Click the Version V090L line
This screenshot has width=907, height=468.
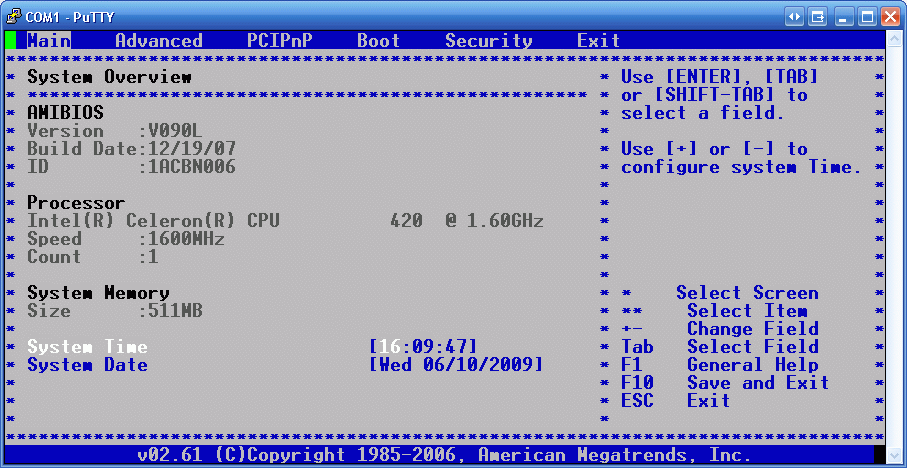tap(115, 131)
